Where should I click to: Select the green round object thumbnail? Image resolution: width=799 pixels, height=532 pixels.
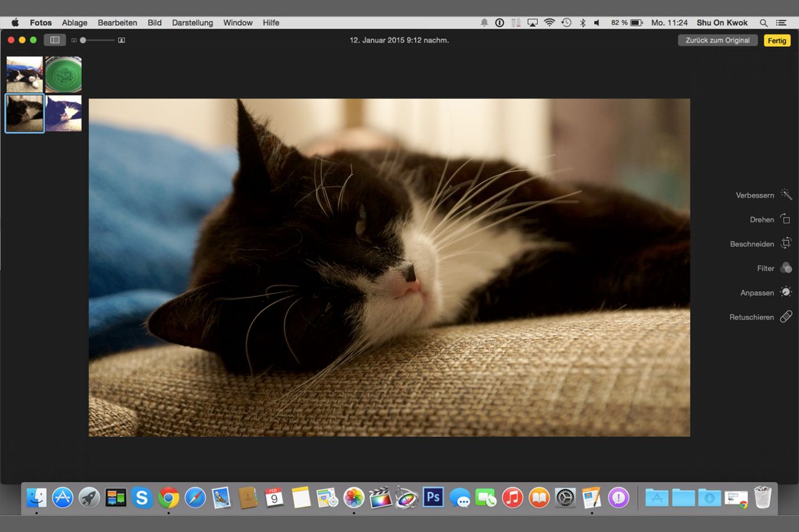click(64, 75)
